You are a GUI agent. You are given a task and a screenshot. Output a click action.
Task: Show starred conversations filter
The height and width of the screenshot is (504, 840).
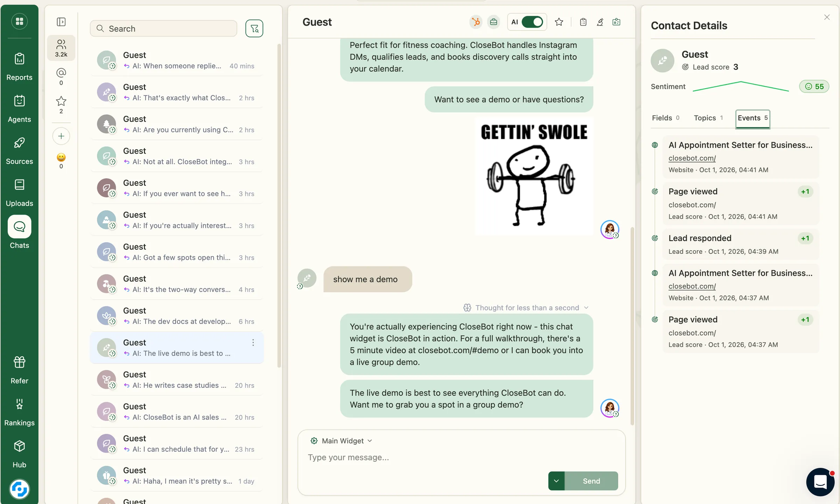[x=61, y=105]
